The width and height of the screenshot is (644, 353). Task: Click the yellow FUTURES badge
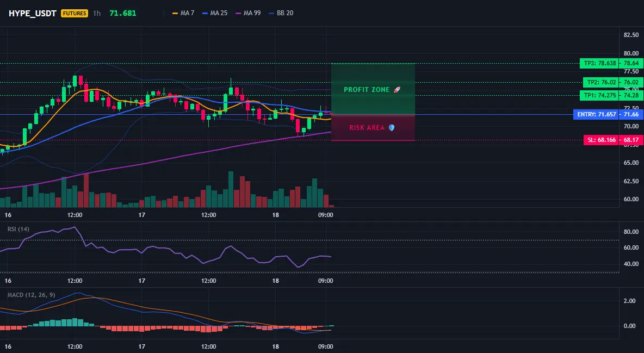pyautogui.click(x=75, y=13)
